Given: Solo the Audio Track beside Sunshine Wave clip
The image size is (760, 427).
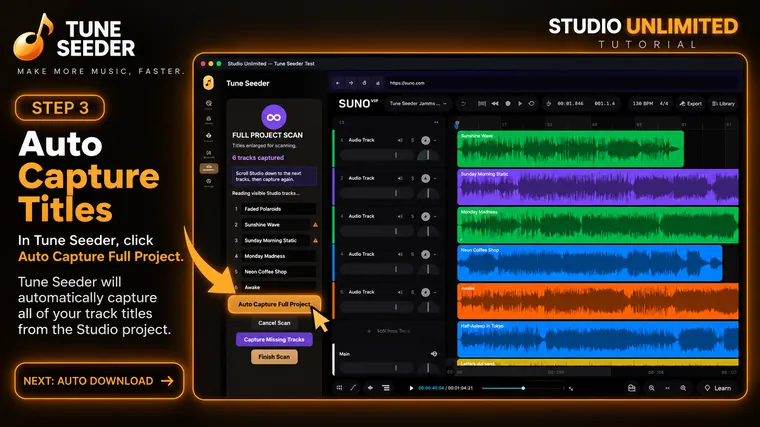Looking at the screenshot, I should [x=412, y=140].
